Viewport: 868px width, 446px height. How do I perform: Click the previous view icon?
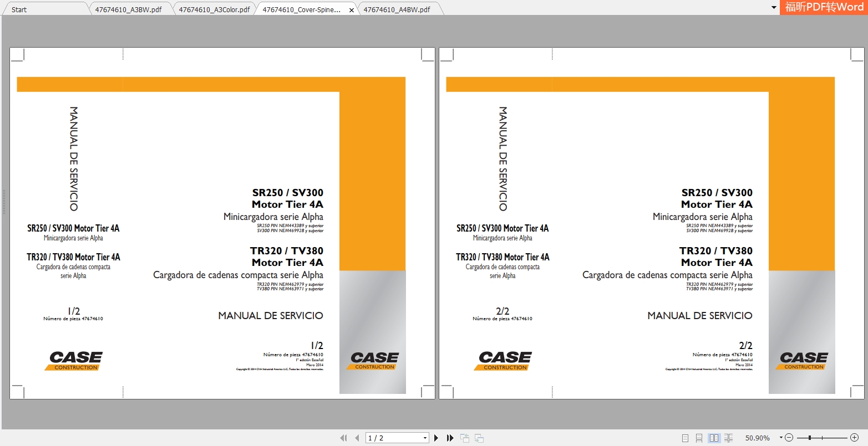click(465, 438)
